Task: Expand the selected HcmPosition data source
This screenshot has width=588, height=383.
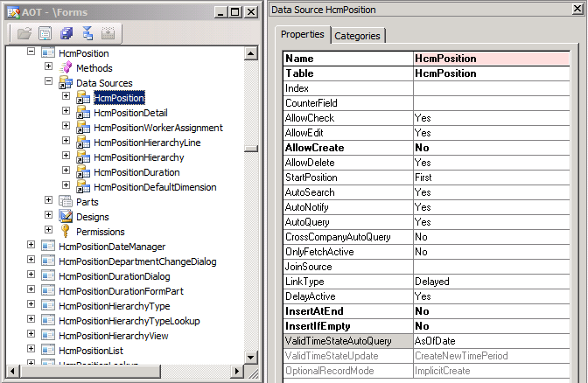Action: pyautogui.click(x=66, y=96)
